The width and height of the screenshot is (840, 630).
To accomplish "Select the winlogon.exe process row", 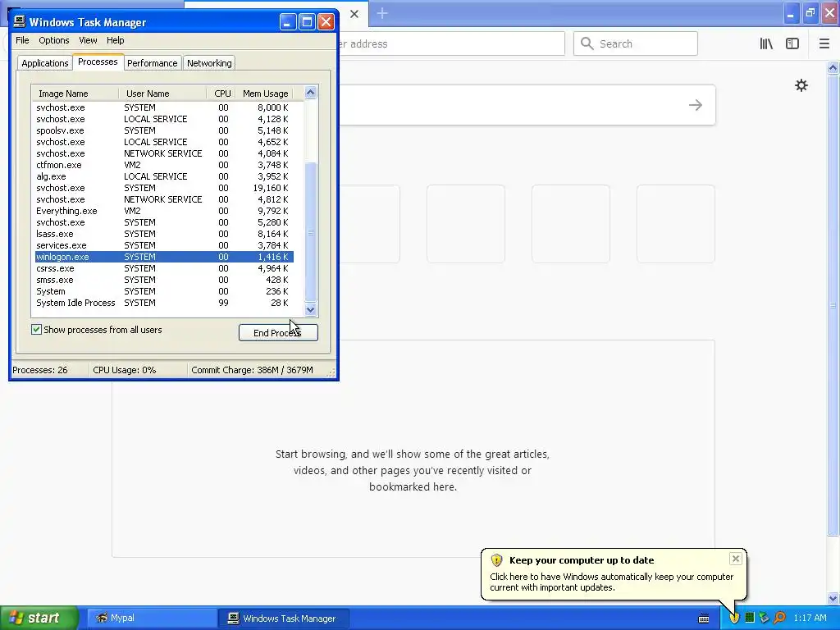I will pos(164,257).
